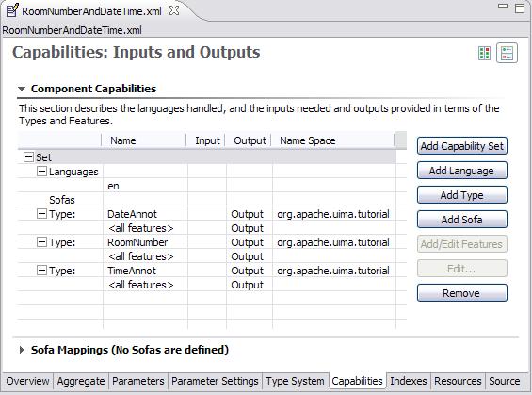Select the Name Space column header
Screen dimensions: 532x395
coord(333,140)
